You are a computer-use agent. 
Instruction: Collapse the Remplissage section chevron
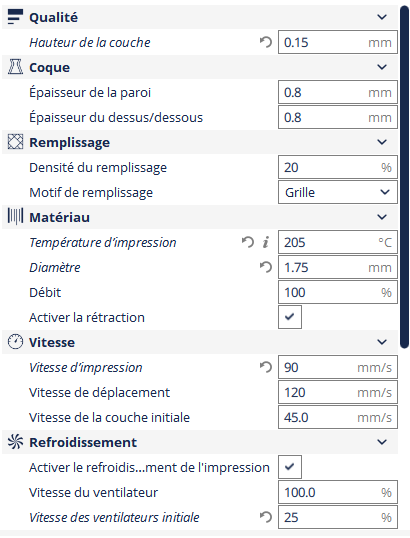point(382,142)
